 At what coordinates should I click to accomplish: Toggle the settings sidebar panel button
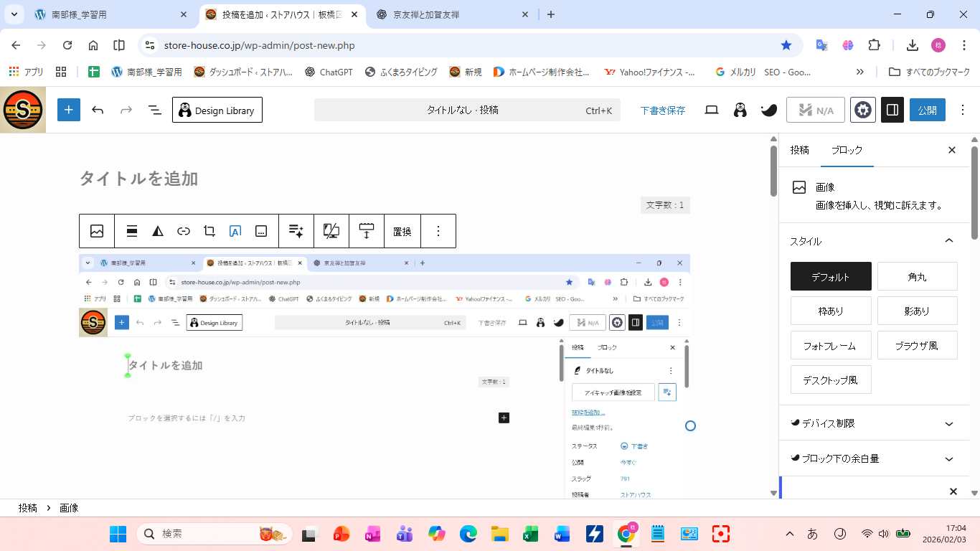[x=892, y=110]
